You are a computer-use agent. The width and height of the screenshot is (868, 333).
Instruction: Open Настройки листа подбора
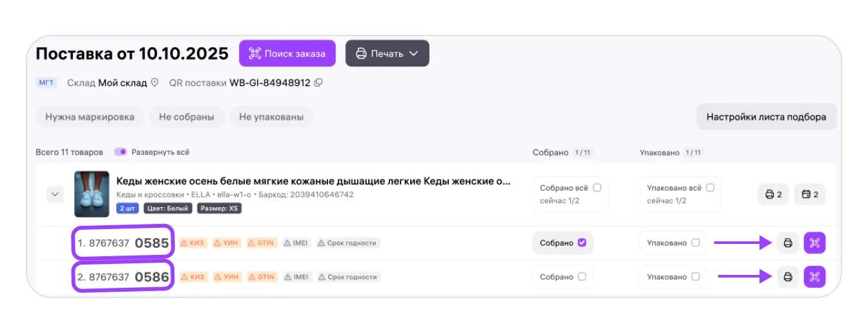(x=766, y=117)
